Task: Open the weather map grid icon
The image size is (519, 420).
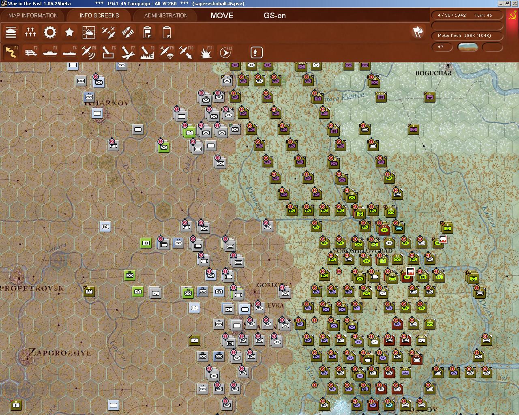Action: pos(89,32)
